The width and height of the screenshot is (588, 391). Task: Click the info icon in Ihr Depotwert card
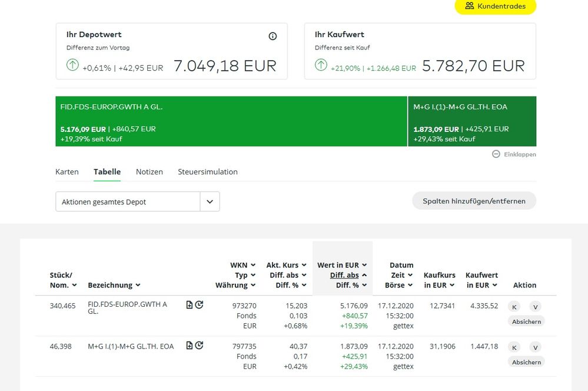tap(273, 36)
